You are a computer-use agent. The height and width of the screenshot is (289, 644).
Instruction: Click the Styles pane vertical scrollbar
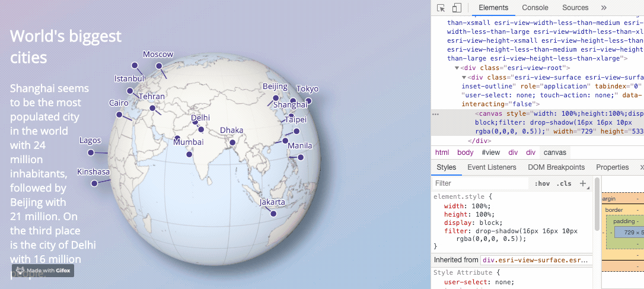pos(597,205)
